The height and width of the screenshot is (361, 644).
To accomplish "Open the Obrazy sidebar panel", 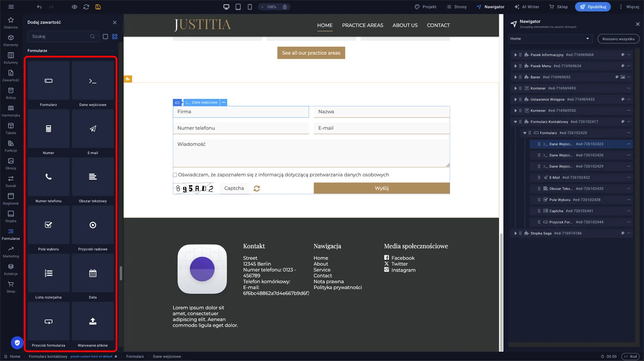I will (11, 164).
